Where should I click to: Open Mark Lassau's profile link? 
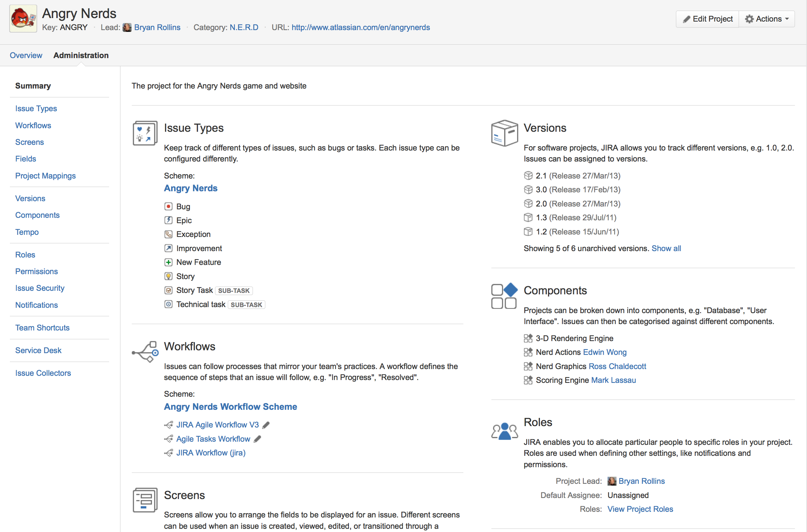pyautogui.click(x=614, y=380)
